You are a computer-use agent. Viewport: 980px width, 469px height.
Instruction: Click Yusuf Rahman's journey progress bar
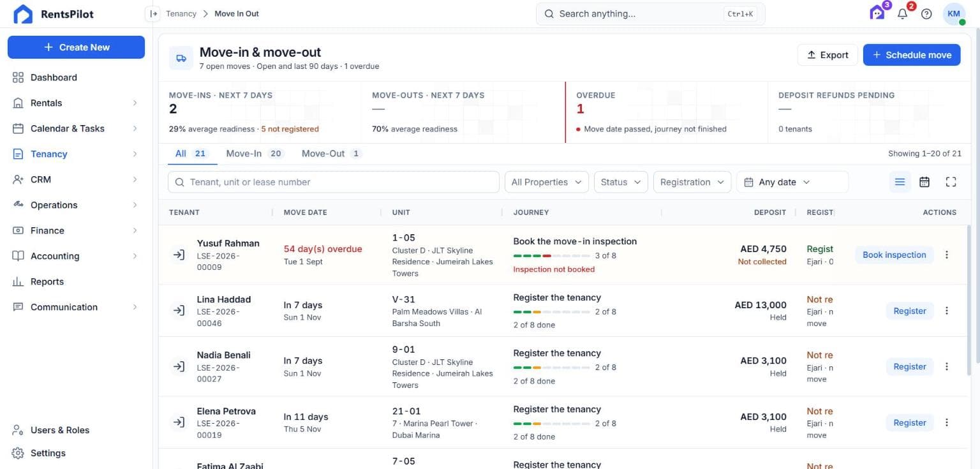coord(551,256)
